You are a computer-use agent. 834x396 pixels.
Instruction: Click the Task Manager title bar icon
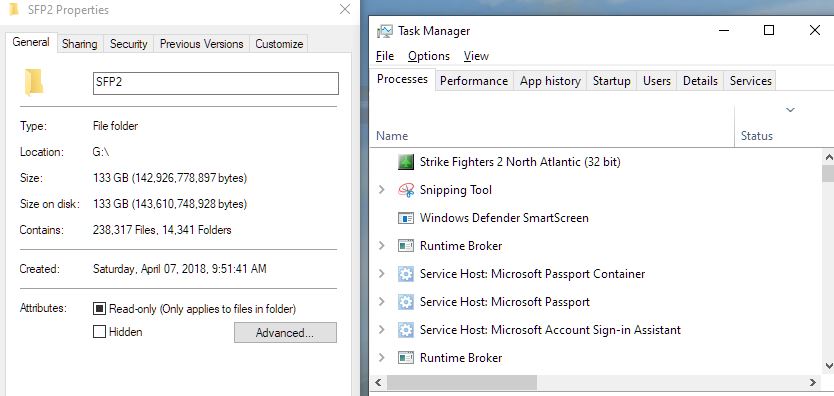tap(385, 31)
